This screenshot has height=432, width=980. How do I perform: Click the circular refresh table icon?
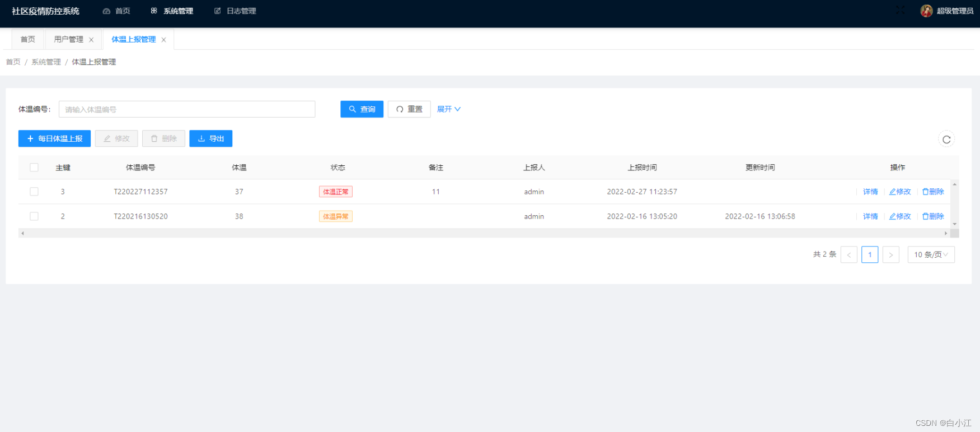[x=946, y=140]
